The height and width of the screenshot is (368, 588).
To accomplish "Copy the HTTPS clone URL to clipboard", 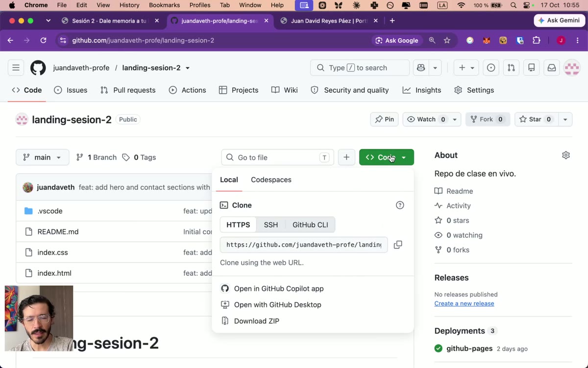I will pyautogui.click(x=398, y=244).
